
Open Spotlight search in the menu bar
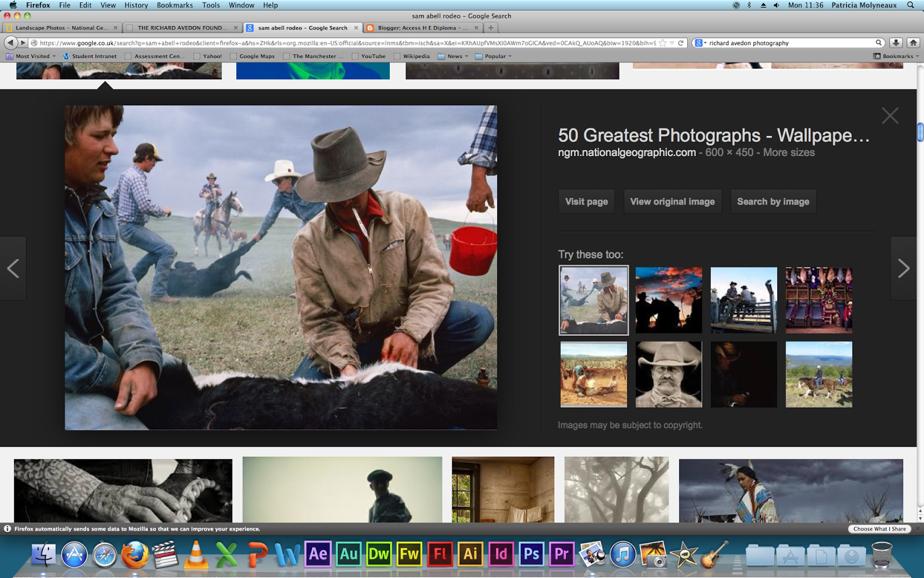(x=911, y=5)
